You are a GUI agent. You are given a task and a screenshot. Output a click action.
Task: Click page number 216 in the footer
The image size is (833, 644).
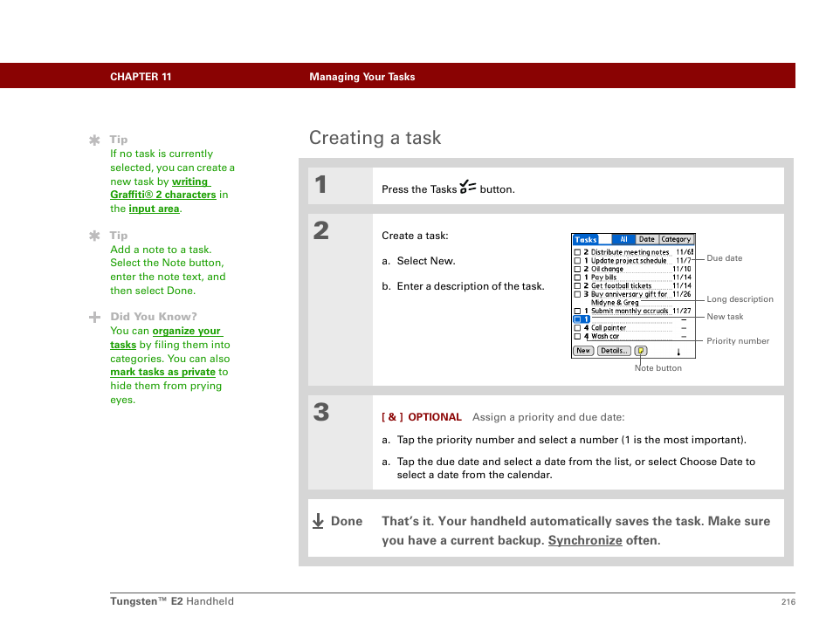point(788,601)
